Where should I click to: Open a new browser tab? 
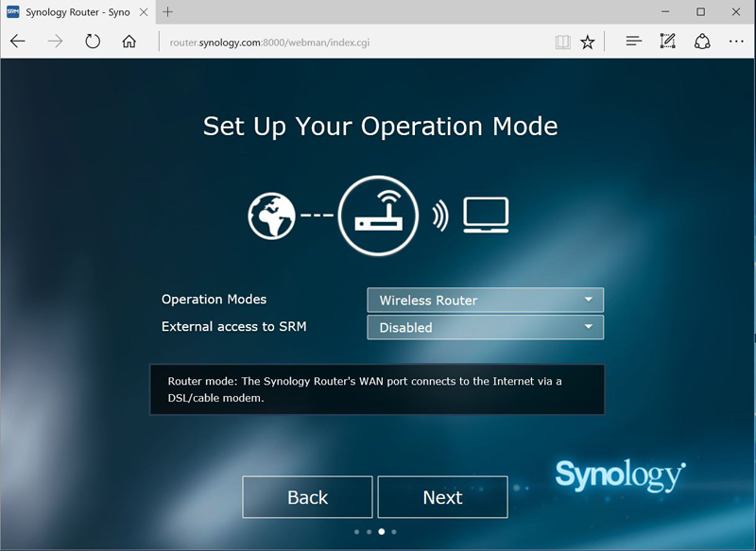coord(168,12)
